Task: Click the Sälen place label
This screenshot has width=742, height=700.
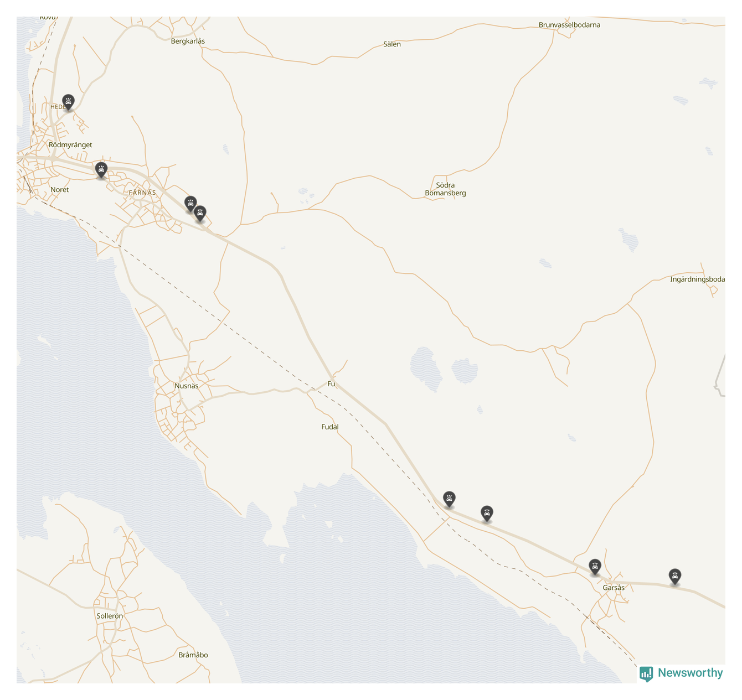Action: pyautogui.click(x=392, y=44)
